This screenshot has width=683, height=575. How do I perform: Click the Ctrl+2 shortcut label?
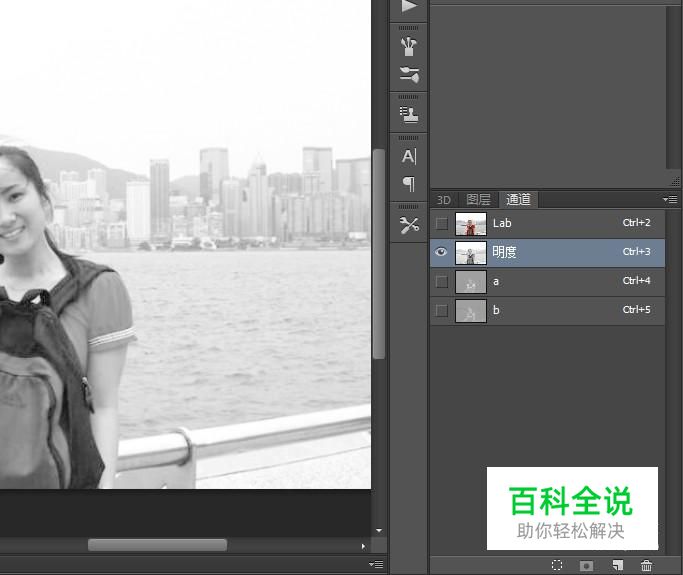636,223
